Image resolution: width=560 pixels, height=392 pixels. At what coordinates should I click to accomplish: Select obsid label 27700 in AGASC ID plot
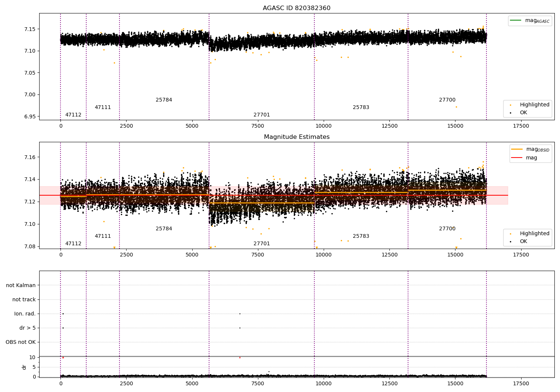tap(447, 100)
